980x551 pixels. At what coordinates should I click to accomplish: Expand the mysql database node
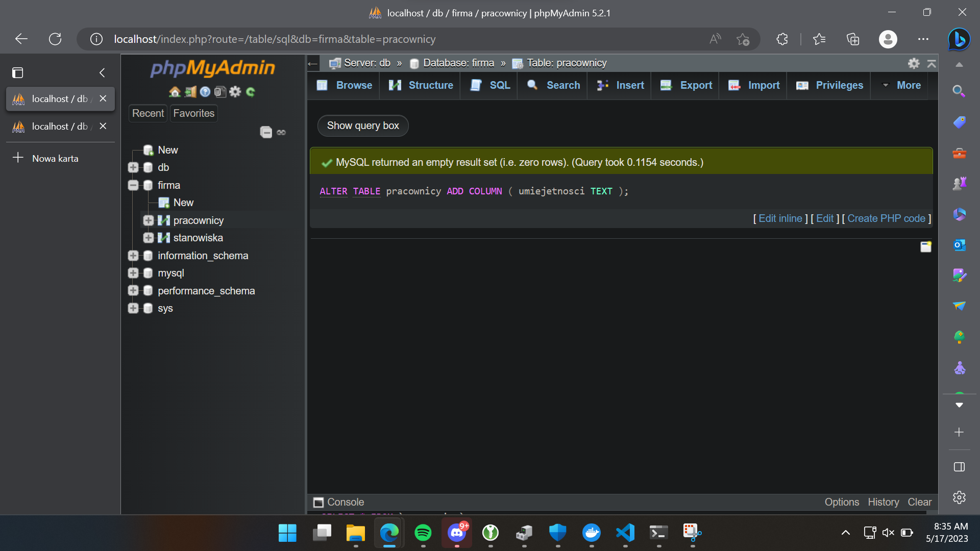[133, 273]
